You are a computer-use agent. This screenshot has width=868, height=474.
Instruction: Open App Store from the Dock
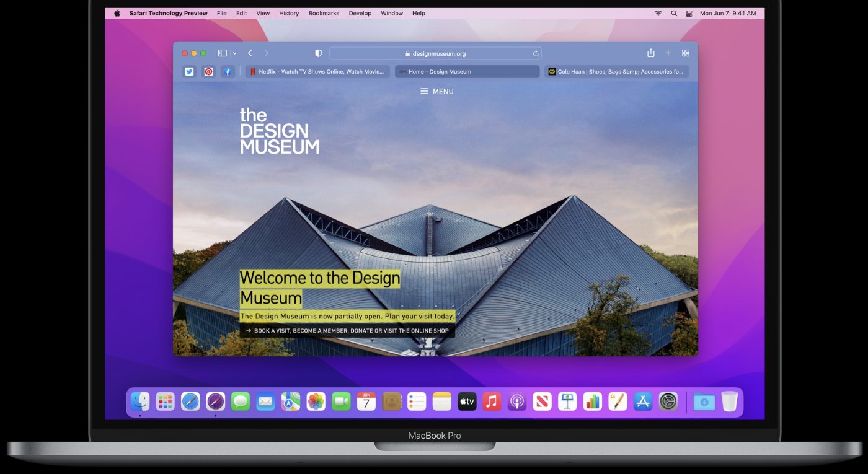643,402
